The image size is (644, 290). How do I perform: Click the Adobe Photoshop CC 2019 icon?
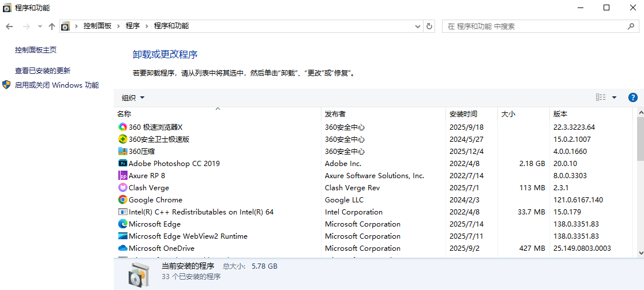tap(122, 163)
